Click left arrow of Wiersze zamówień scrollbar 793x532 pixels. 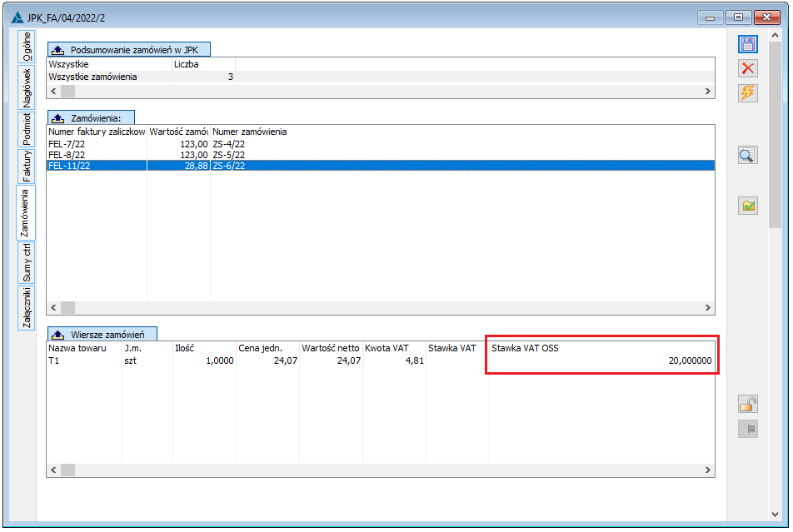(x=53, y=470)
